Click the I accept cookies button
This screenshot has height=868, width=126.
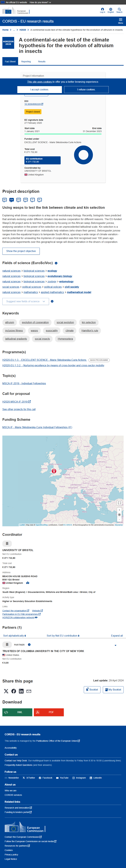40,90
